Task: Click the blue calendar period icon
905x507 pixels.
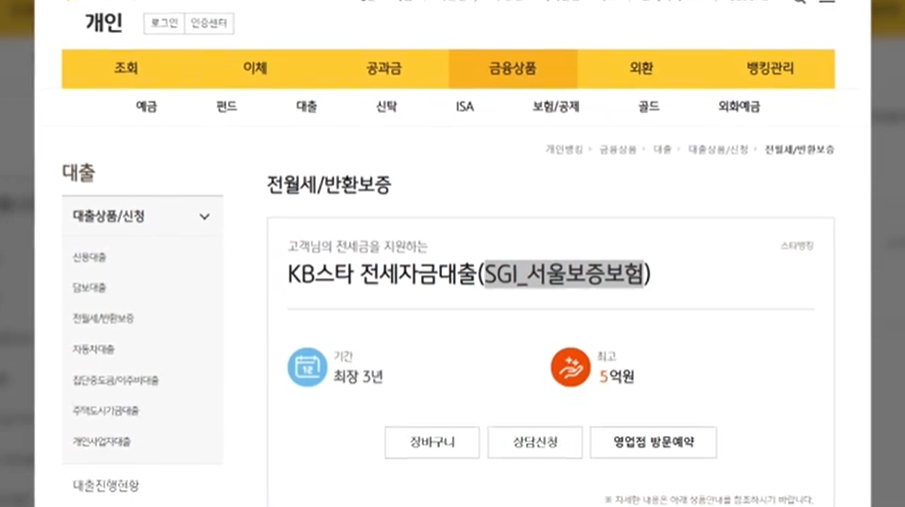Action: click(307, 367)
